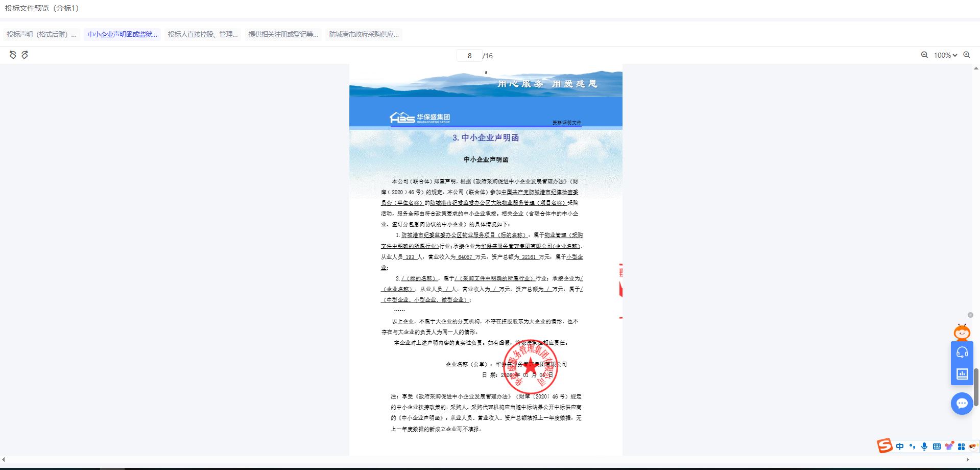Go to 提供相关注册或登记等 tab
This screenshot has width=980, height=470.
coord(283,34)
